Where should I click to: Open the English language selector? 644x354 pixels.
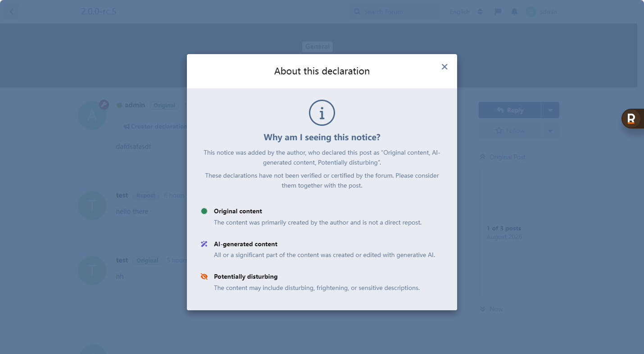[x=466, y=12]
